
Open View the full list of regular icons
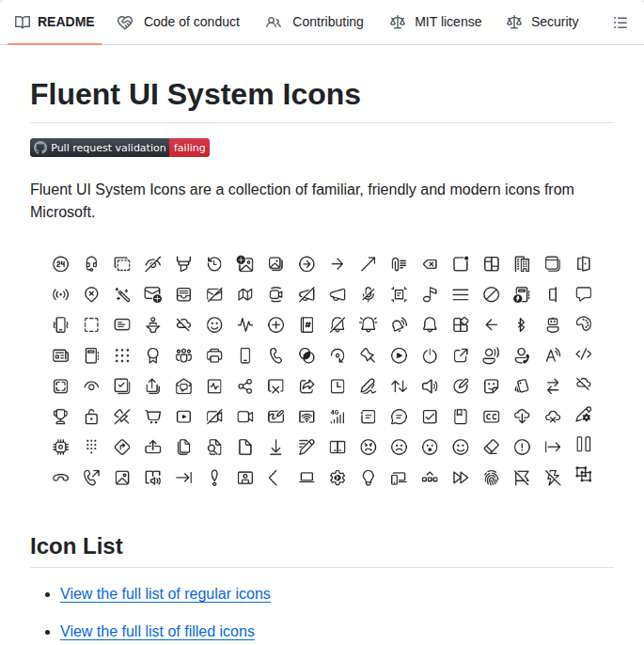point(165,593)
